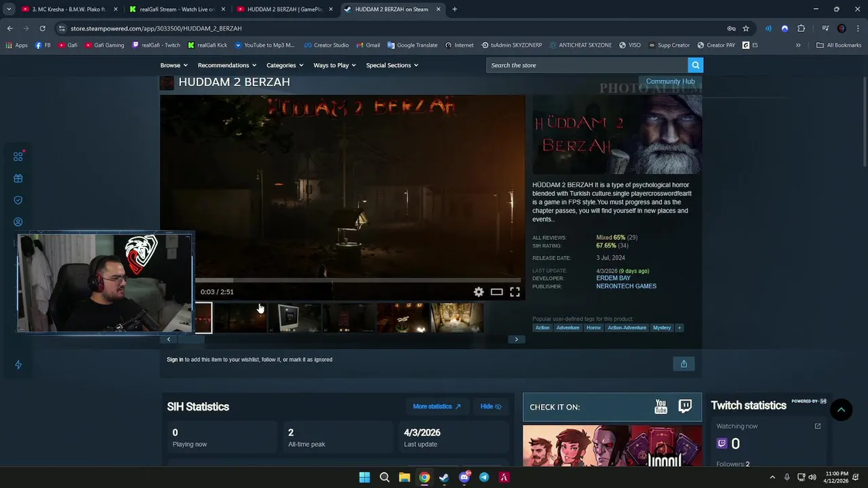This screenshot has width=868, height=488.
Task: Show hidden system tray icons
Action: point(772,477)
